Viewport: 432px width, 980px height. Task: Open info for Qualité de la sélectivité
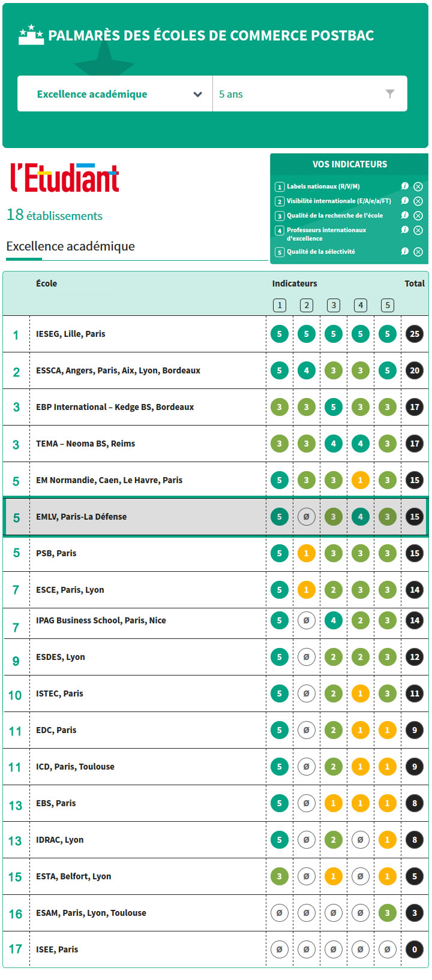tap(405, 251)
